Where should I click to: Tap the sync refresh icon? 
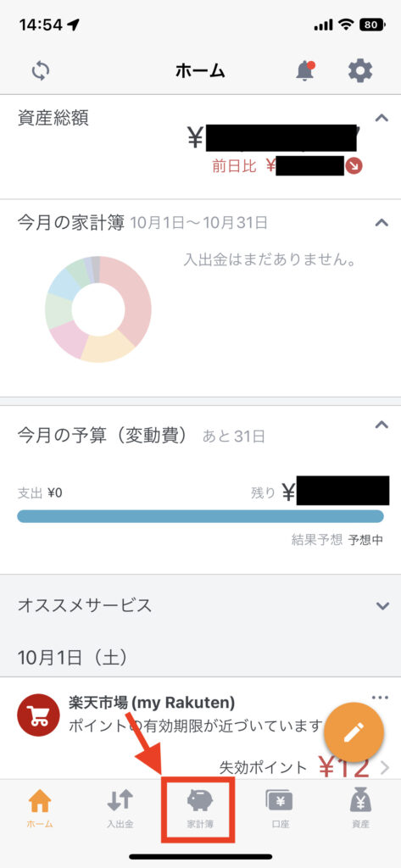pos(41,71)
